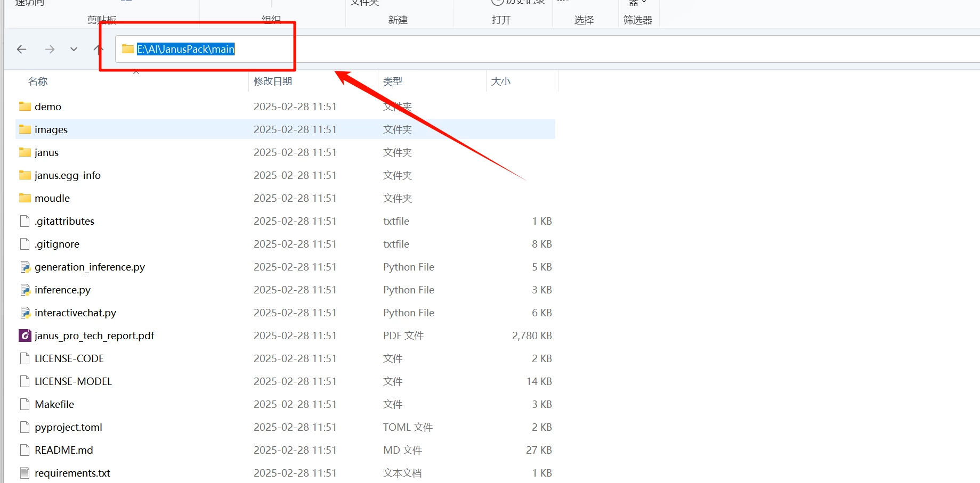The height and width of the screenshot is (483, 980).
Task: Click the Forward navigation arrow
Action: tap(50, 50)
